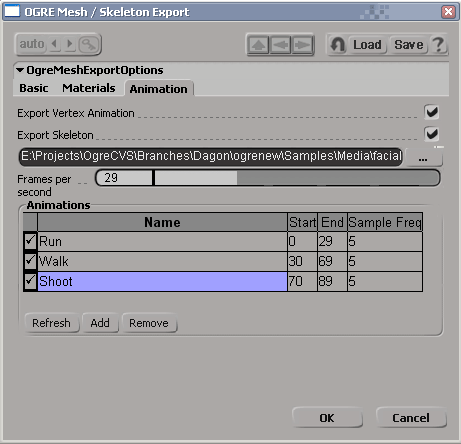
Task: Click the skeleton file path field
Action: 211,156
